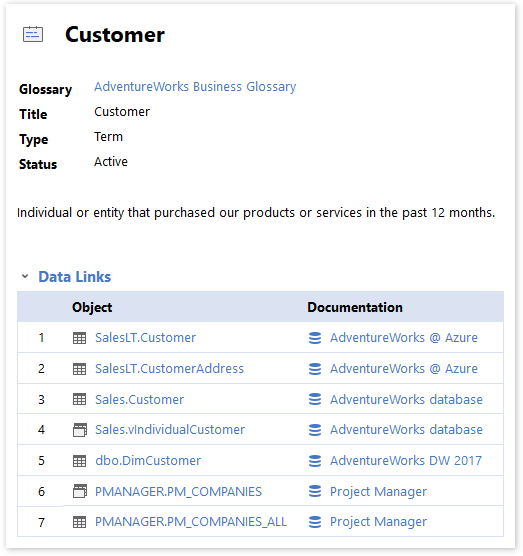This screenshot has height=556, width=523.
Task: Open the SalesLT.CustomerAddress object link
Action: (x=169, y=369)
